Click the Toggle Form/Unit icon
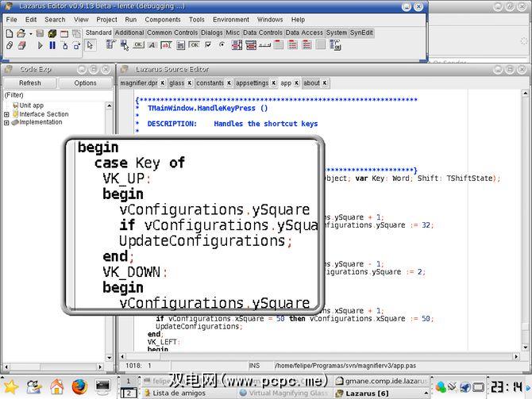This screenshot has height=399, width=532. coord(77,33)
